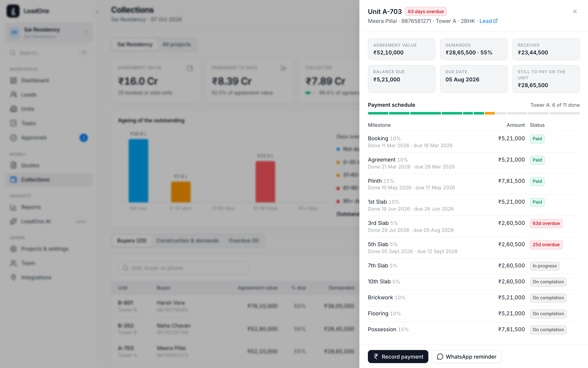The width and height of the screenshot is (588, 368).
Task: Switch to the Construction & demands tab
Action: pos(188,241)
